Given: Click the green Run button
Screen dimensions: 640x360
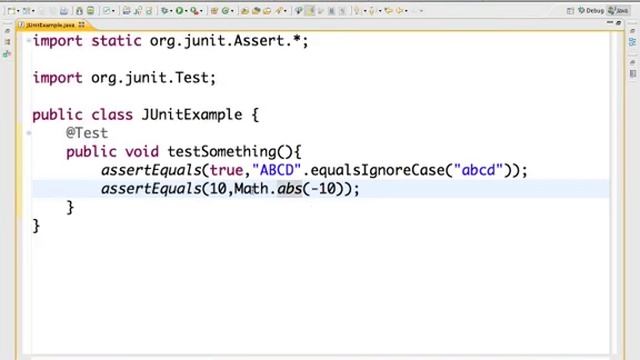Looking at the screenshot, I should click(179, 11).
